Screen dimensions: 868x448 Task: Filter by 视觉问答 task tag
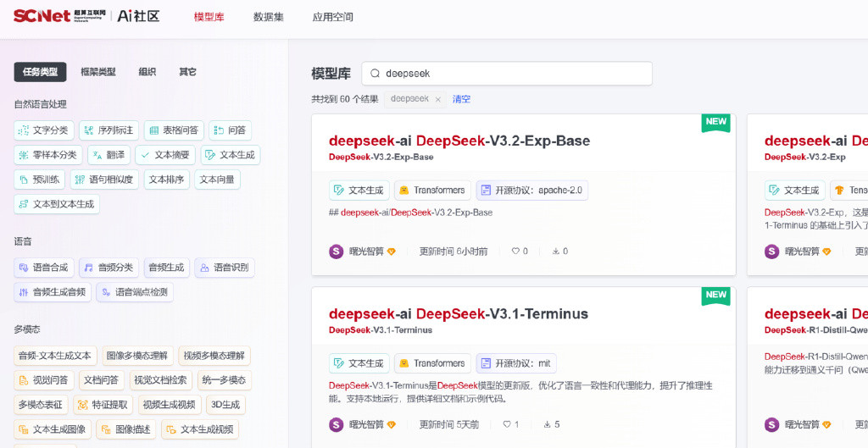[x=44, y=380]
